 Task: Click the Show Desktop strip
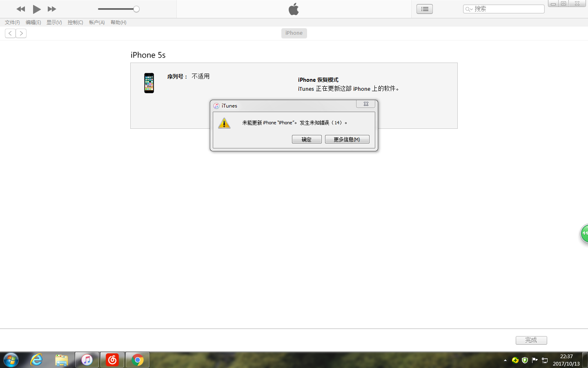[x=585, y=360]
